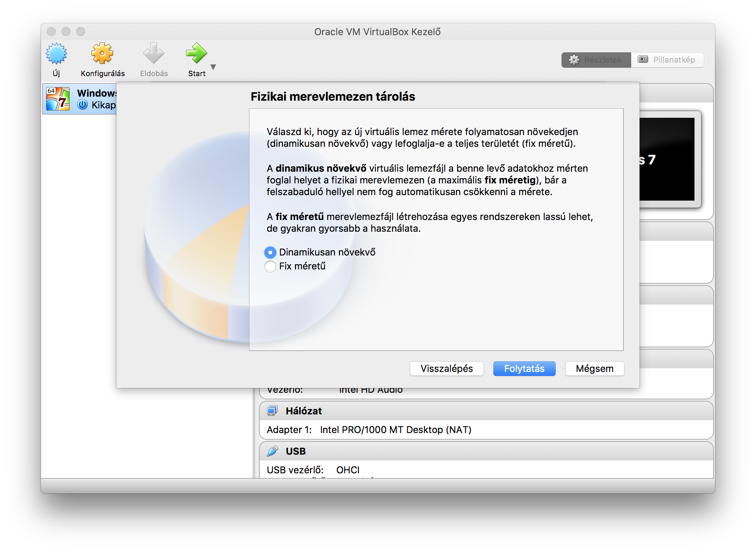Select Dinamikusan növekvő radio option

pos(270,252)
